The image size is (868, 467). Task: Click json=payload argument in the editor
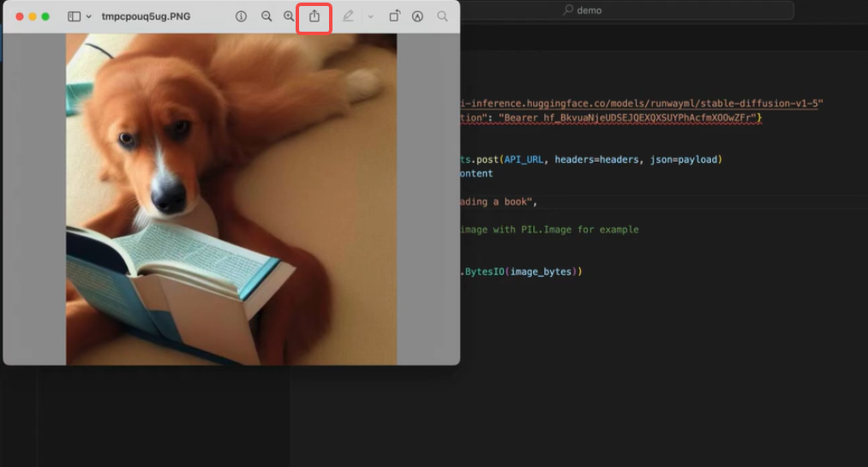[x=683, y=159]
